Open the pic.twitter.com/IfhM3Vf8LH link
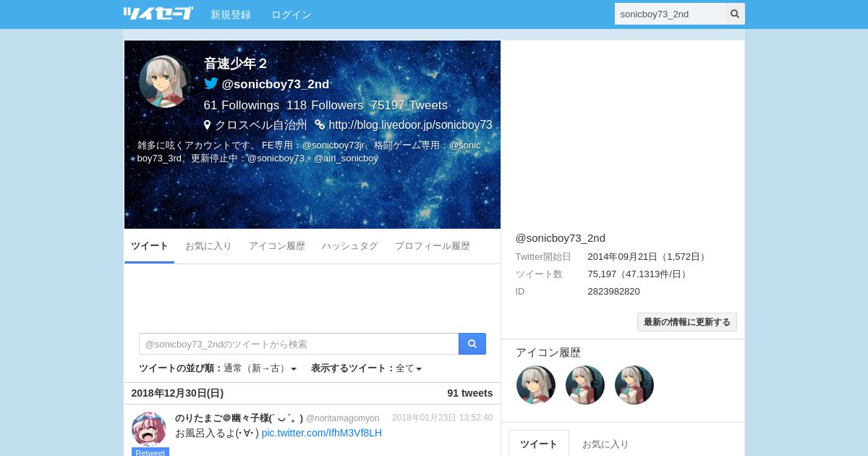 coord(322,433)
